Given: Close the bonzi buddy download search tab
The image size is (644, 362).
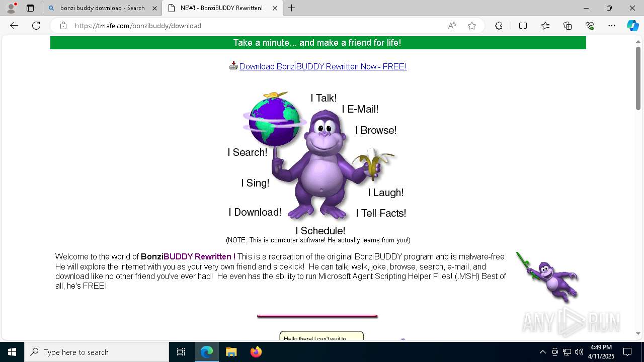Looking at the screenshot, I should 154,8.
